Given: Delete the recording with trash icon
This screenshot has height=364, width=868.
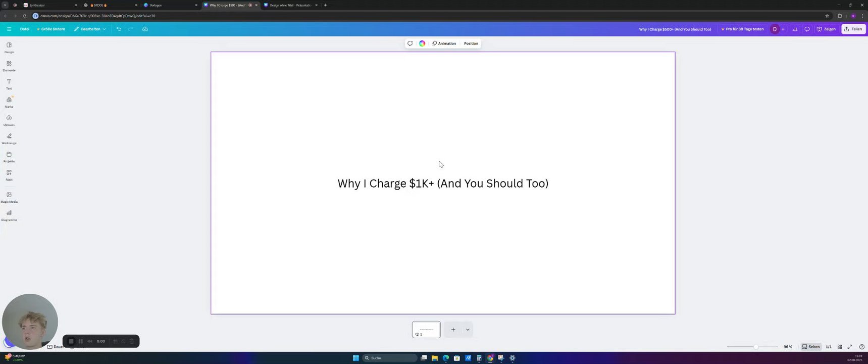Looking at the screenshot, I should pyautogui.click(x=132, y=341).
